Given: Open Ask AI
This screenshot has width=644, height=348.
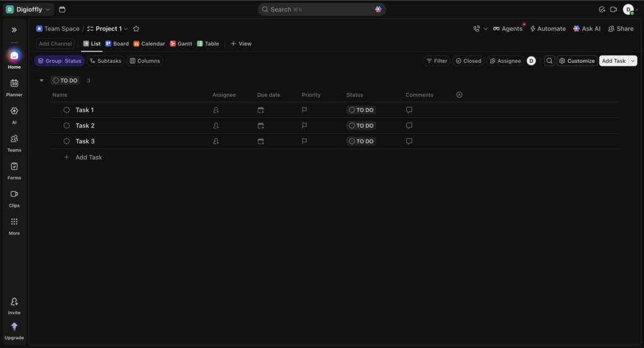Looking at the screenshot, I should (x=587, y=29).
